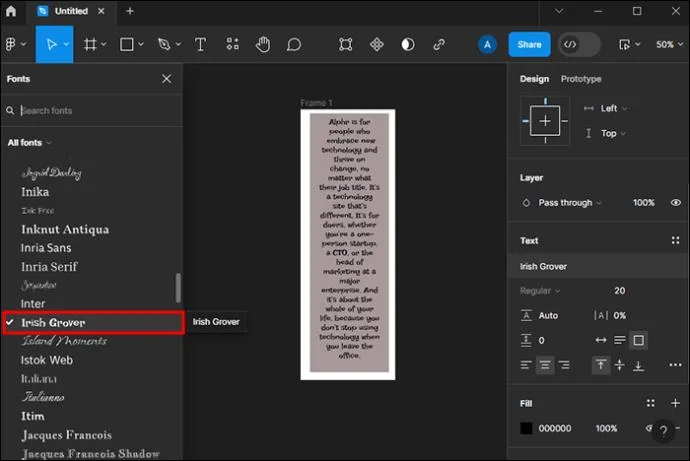Image resolution: width=690 pixels, height=461 pixels.
Task: Expand the All fonts dropdown
Action: pyautogui.click(x=29, y=143)
